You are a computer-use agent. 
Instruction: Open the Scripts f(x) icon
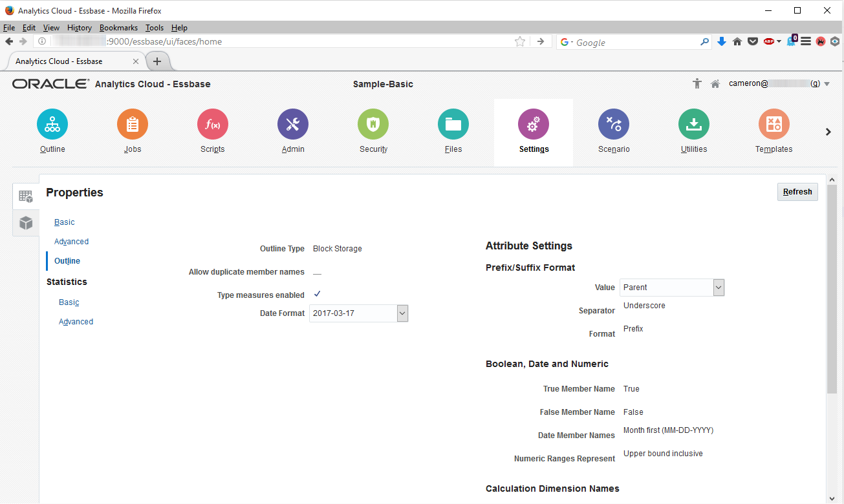click(x=213, y=124)
